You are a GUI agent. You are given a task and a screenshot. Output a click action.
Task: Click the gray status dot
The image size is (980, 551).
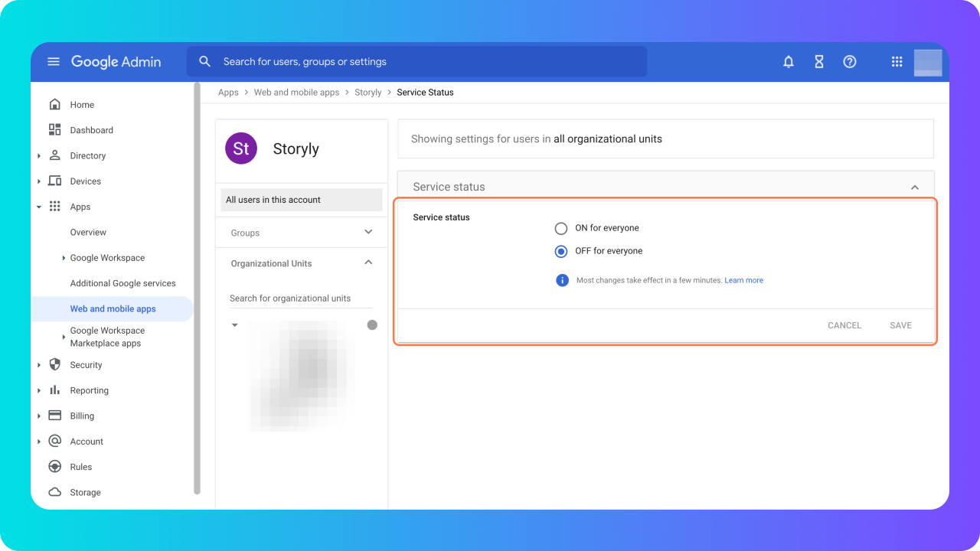(372, 325)
